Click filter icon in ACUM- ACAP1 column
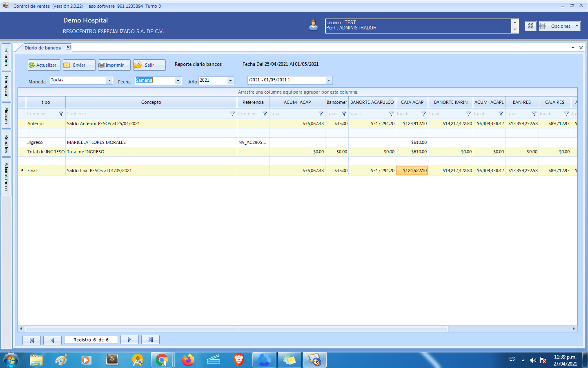Viewport: 588px width, 368px height. click(501, 114)
